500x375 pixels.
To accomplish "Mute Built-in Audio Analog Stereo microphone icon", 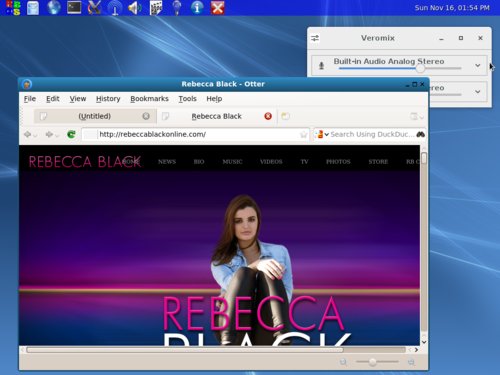I will tap(321, 65).
